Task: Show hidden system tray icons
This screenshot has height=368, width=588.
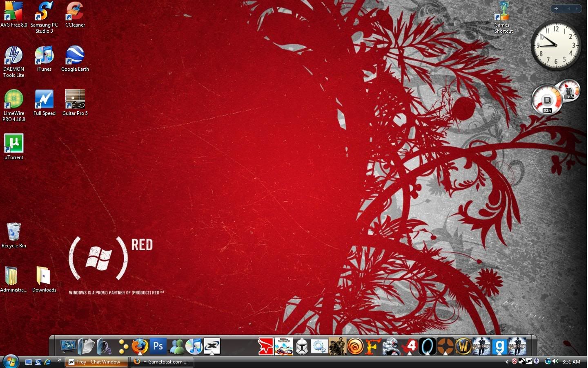Action: [x=507, y=362]
